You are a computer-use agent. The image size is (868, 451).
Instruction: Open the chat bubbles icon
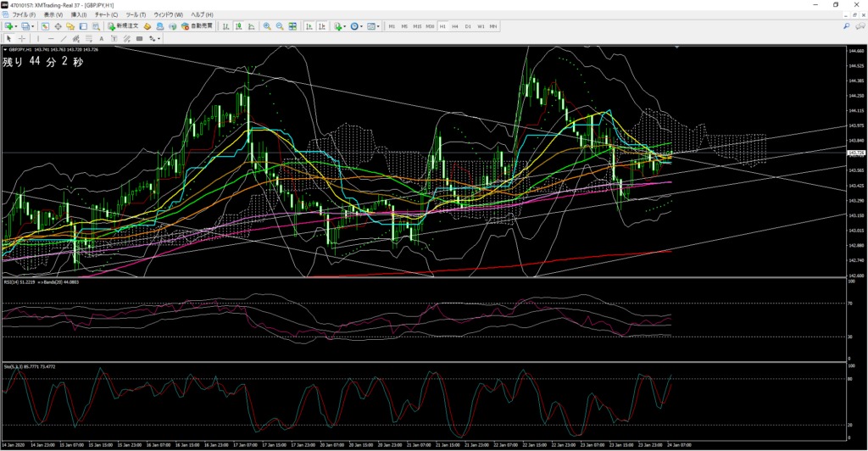[x=860, y=26]
